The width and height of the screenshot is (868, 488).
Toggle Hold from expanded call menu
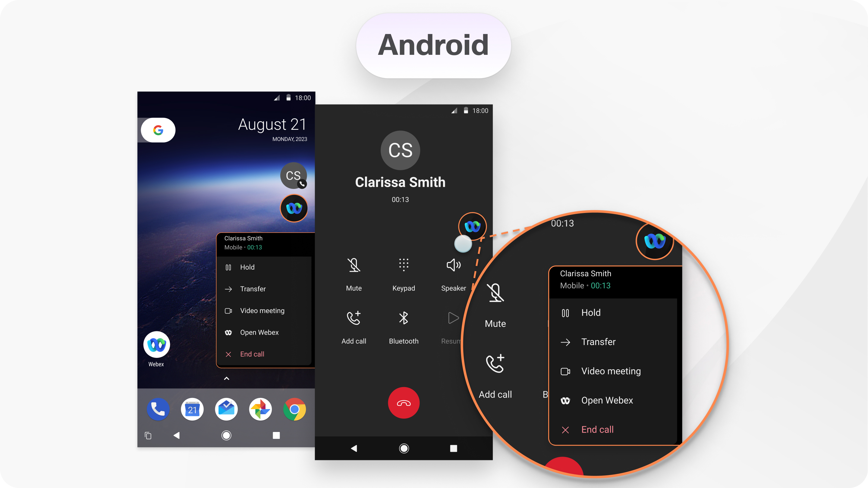point(591,312)
